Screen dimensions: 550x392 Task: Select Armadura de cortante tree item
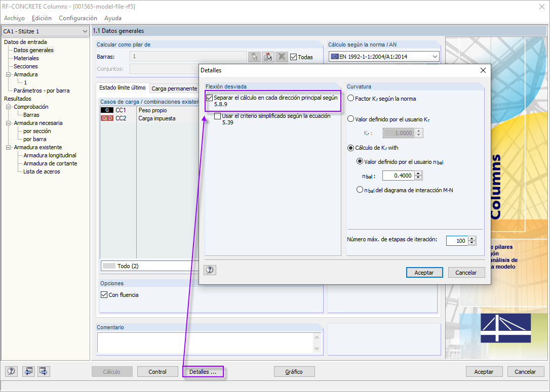click(x=50, y=163)
